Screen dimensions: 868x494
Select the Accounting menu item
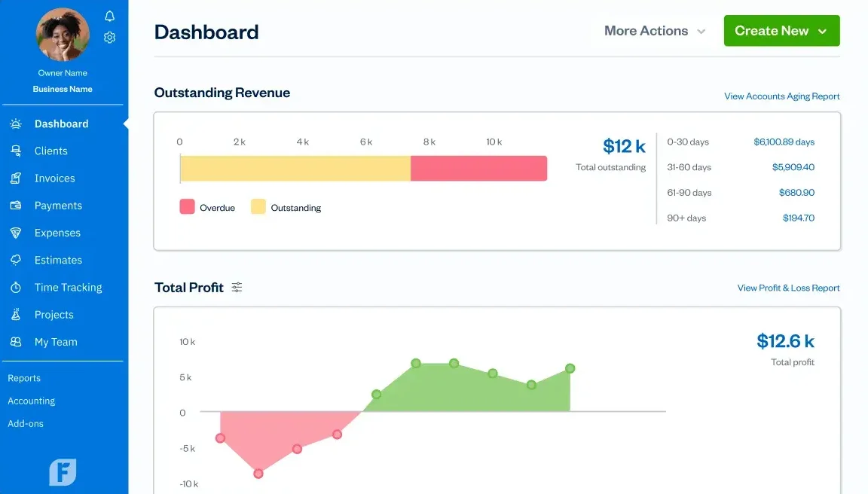coord(32,401)
